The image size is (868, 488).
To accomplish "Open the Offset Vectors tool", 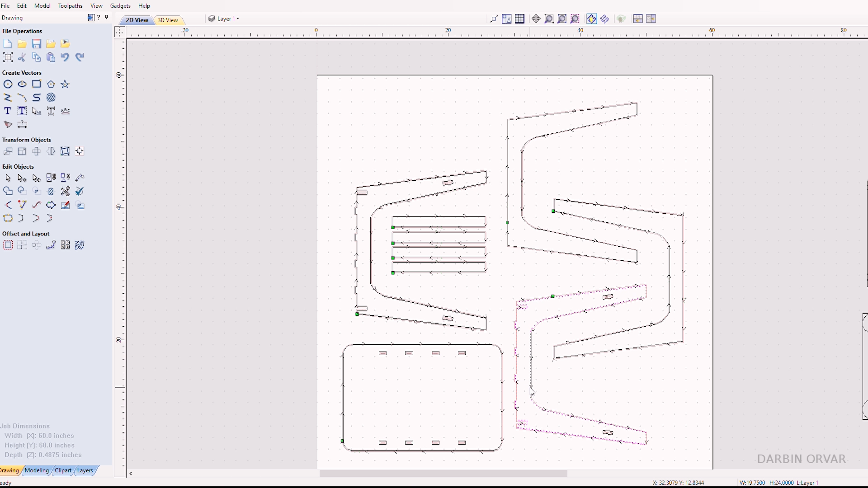I will coord(8,244).
